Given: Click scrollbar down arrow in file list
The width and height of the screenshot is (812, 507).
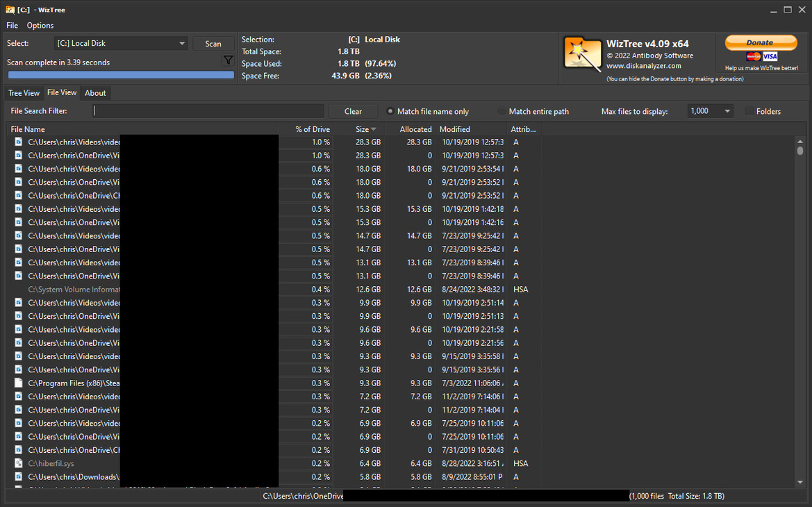Looking at the screenshot, I should pyautogui.click(x=800, y=482).
